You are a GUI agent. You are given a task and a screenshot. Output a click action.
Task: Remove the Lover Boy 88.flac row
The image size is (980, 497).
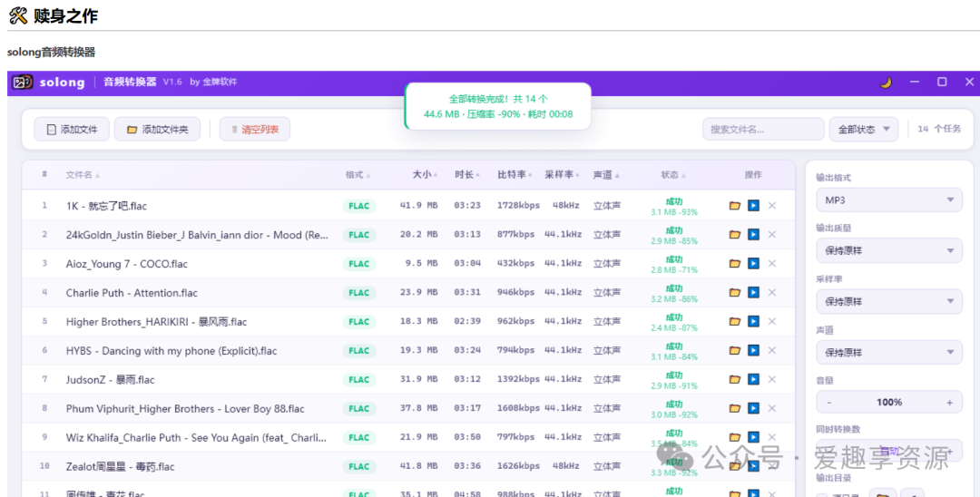pyautogui.click(x=772, y=408)
